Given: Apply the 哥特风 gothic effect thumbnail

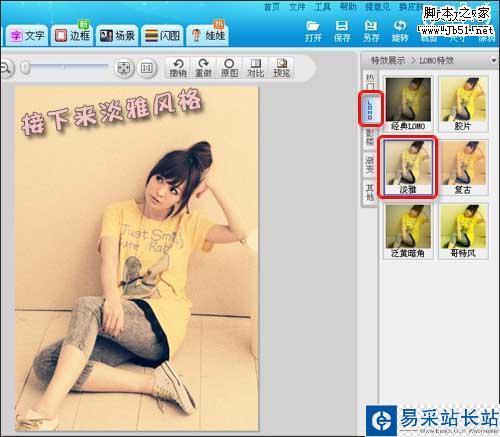Looking at the screenshot, I should coord(463,231).
